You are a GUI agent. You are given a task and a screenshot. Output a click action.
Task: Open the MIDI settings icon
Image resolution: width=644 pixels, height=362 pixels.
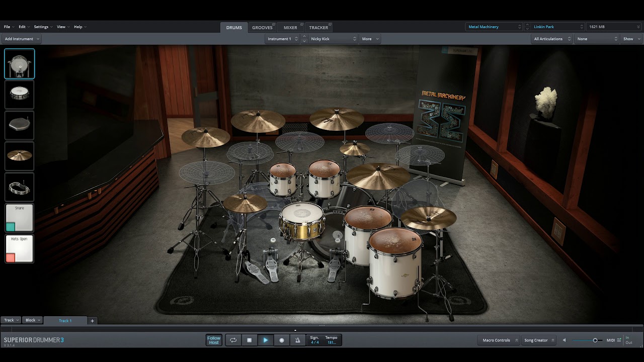(619, 340)
